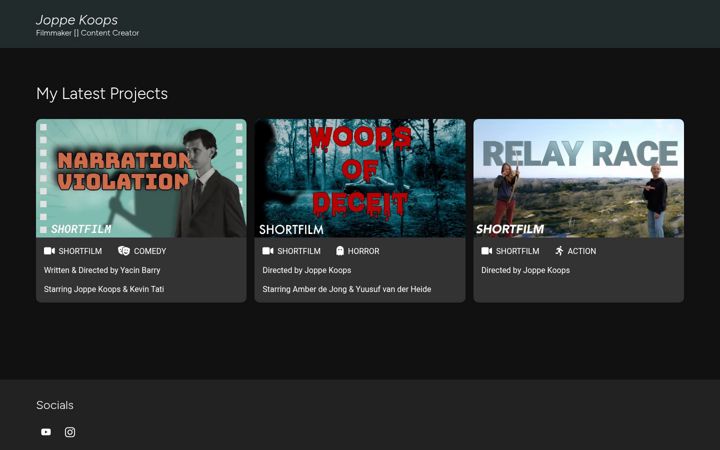Click Written & Directed by Yacin Barry
The image size is (720, 450).
pos(102,270)
